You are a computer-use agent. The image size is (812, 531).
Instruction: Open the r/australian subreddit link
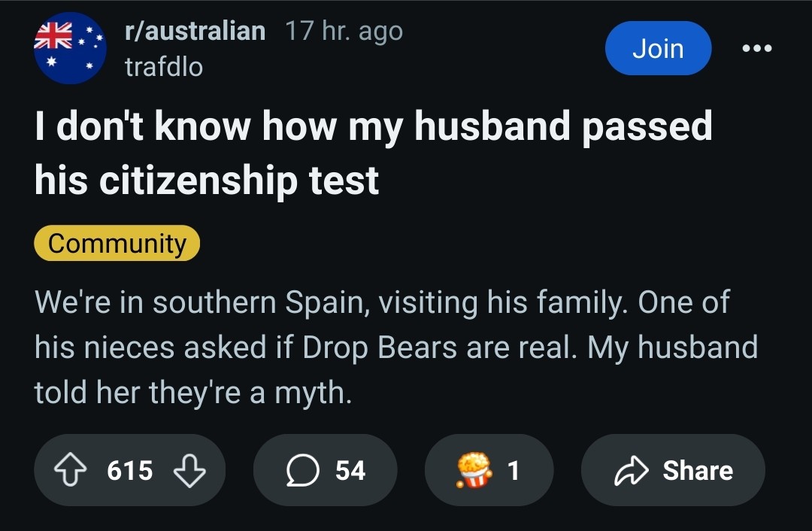pos(195,31)
